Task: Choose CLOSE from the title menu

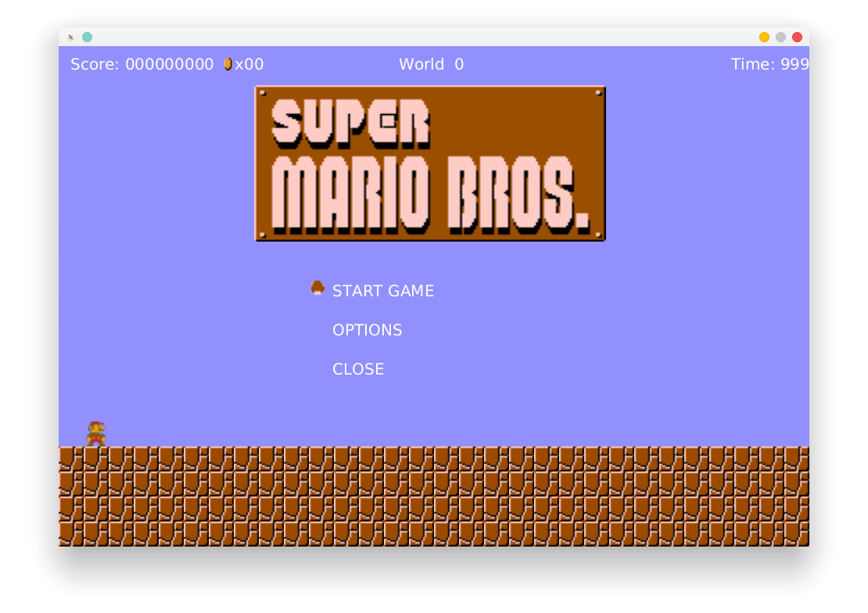Action: (358, 369)
